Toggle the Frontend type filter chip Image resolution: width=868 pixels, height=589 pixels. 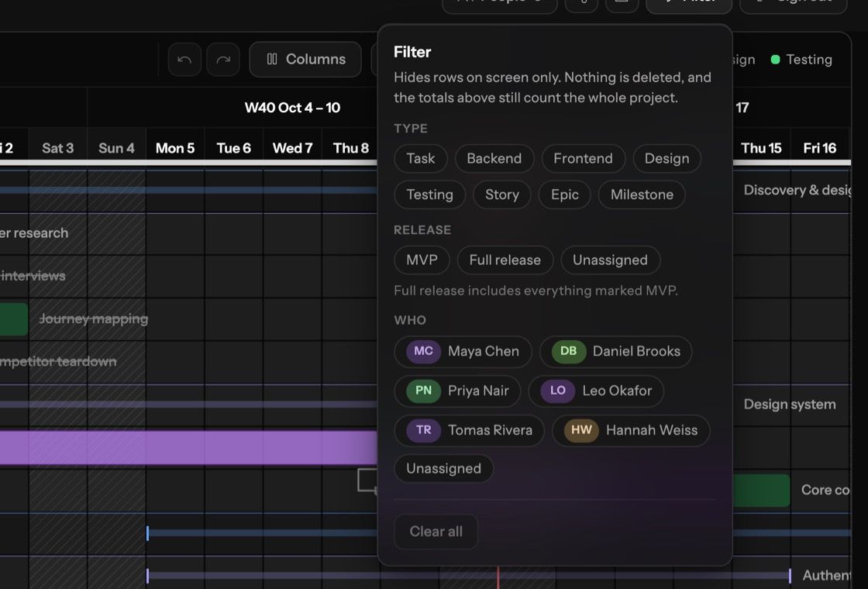click(583, 158)
